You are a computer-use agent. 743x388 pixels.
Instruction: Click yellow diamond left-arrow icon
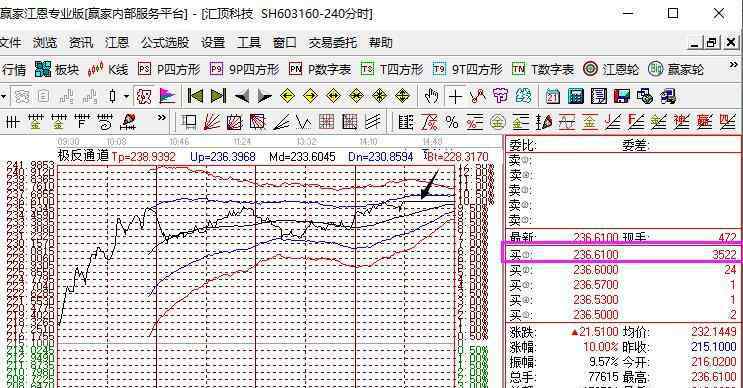pos(287,97)
